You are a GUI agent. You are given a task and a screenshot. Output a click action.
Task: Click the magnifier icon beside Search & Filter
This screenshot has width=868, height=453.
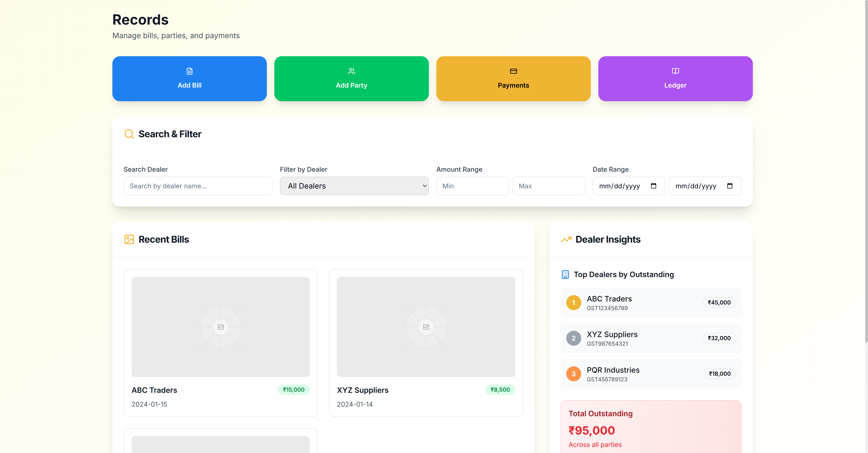(129, 134)
